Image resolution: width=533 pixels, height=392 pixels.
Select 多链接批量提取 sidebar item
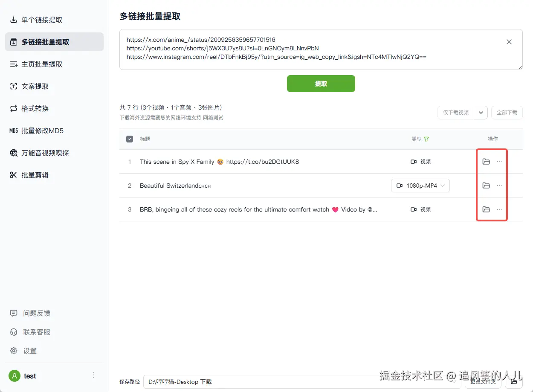coord(54,42)
